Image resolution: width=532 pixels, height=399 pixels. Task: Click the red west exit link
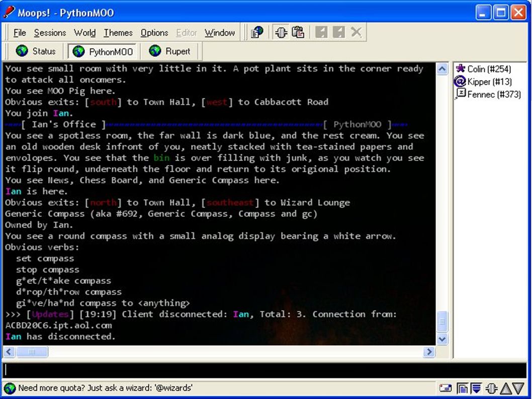(x=216, y=102)
